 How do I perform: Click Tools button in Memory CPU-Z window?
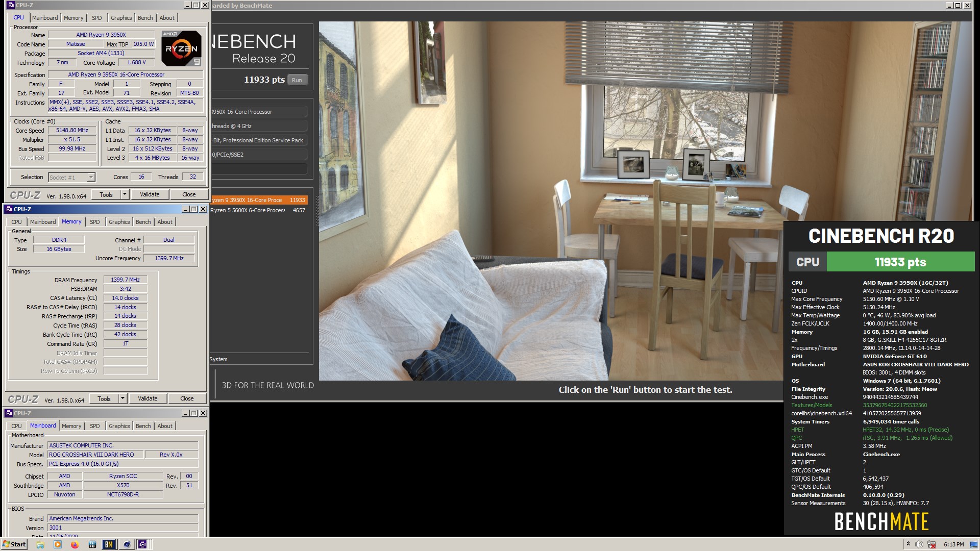pos(104,398)
